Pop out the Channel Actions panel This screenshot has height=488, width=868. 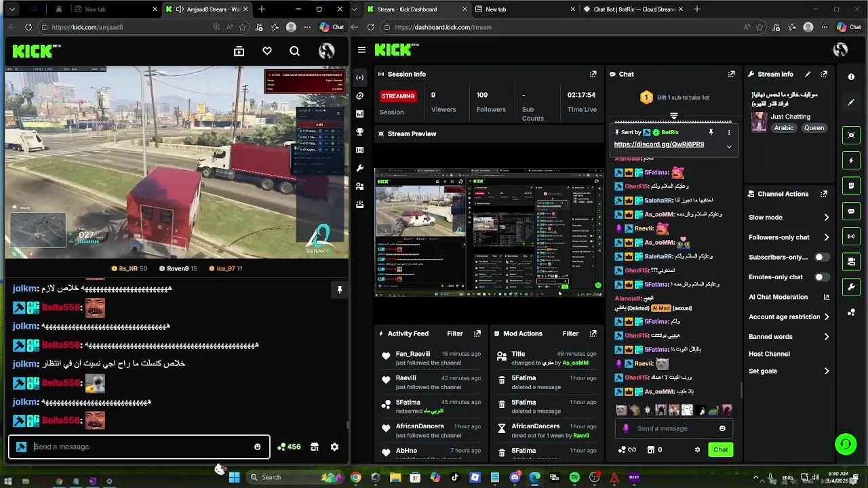(x=824, y=194)
